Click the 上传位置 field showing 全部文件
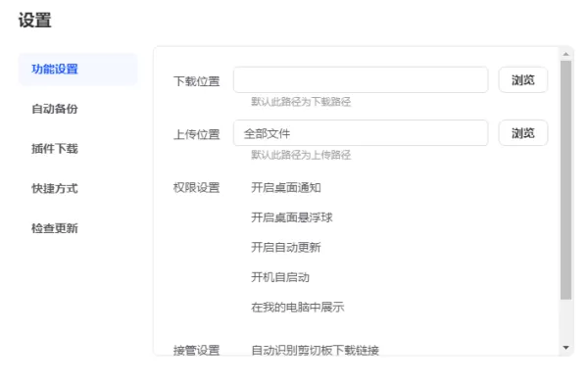Screen dimensions: 588x385 (x=361, y=133)
